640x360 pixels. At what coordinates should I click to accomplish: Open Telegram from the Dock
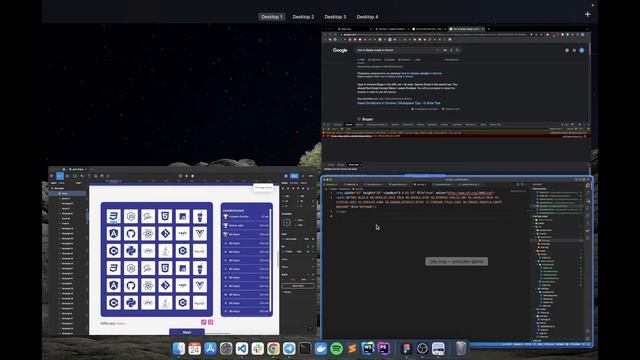point(289,349)
